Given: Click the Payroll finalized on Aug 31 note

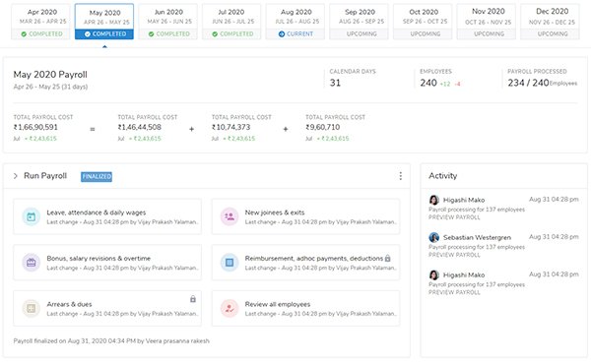Looking at the screenshot, I should [111, 341].
